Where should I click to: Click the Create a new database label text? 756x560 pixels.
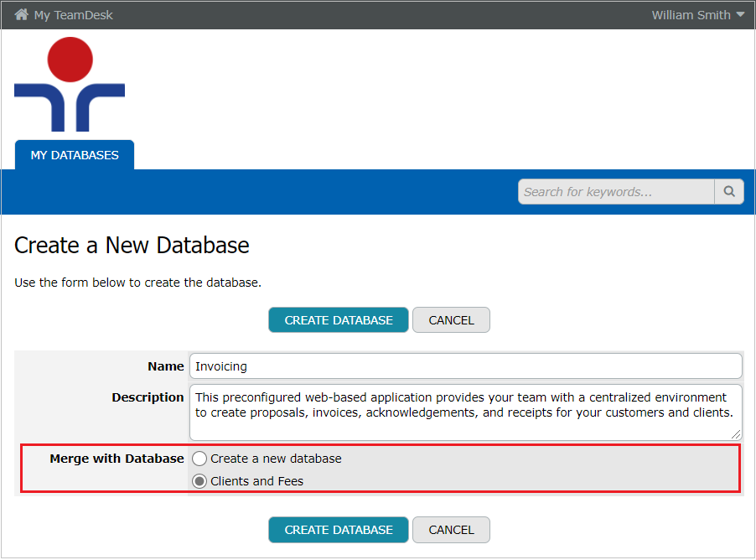276,459
